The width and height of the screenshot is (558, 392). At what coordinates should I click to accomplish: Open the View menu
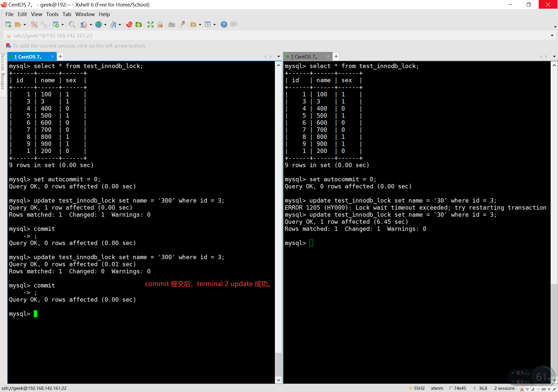pyautogui.click(x=36, y=14)
